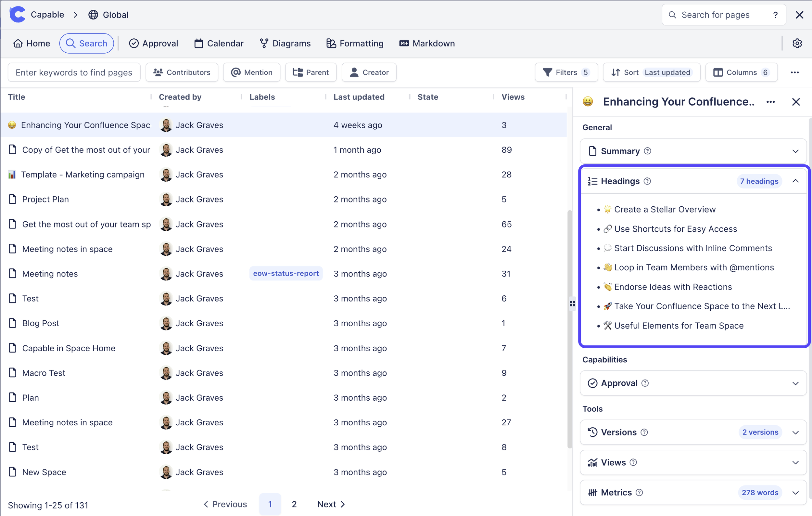This screenshot has height=516, width=812.
Task: Click chart icon of Template - Marketing campaign
Action: [12, 174]
